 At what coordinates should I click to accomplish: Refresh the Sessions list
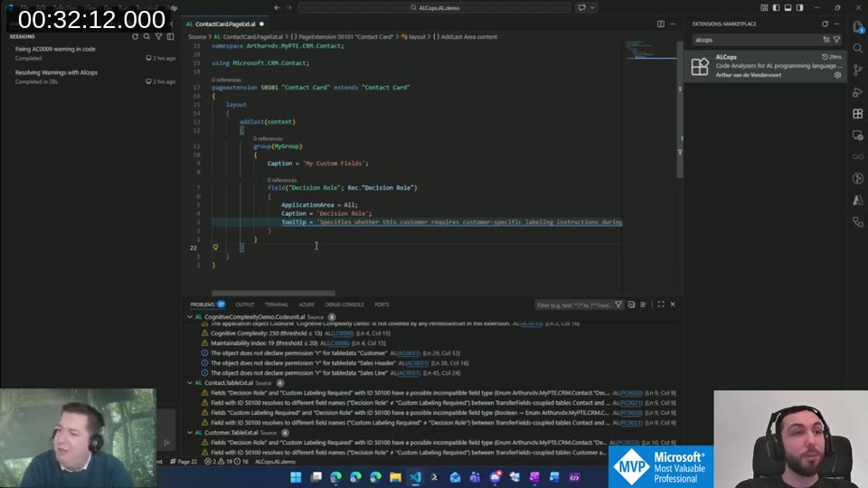(135, 36)
